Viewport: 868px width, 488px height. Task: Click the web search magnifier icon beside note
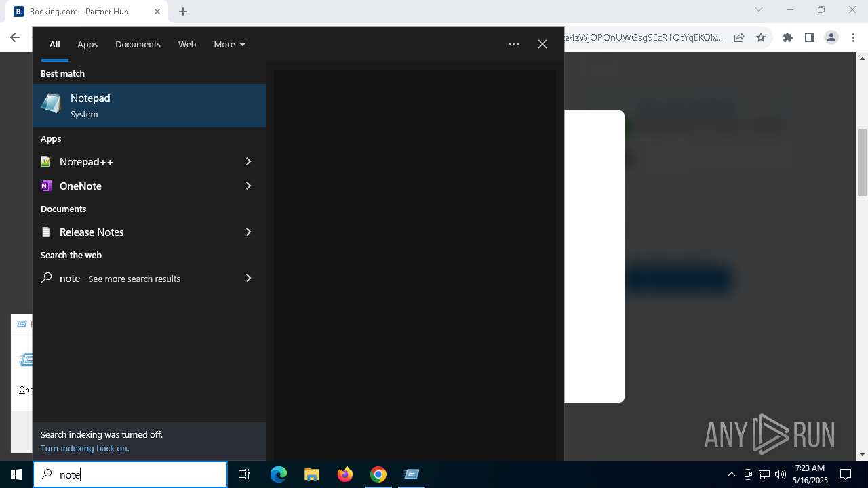point(46,278)
